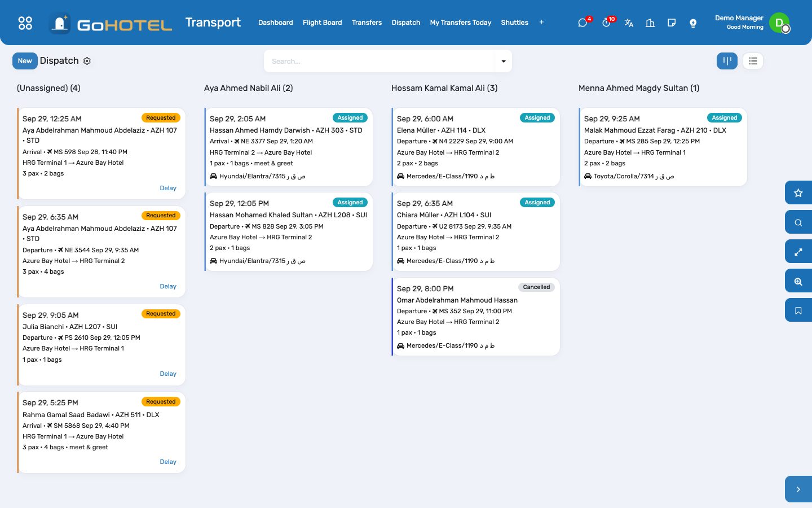
Task: Click Delay on the unassigned Sep 29, 6:35 AM card
Action: pos(168,286)
